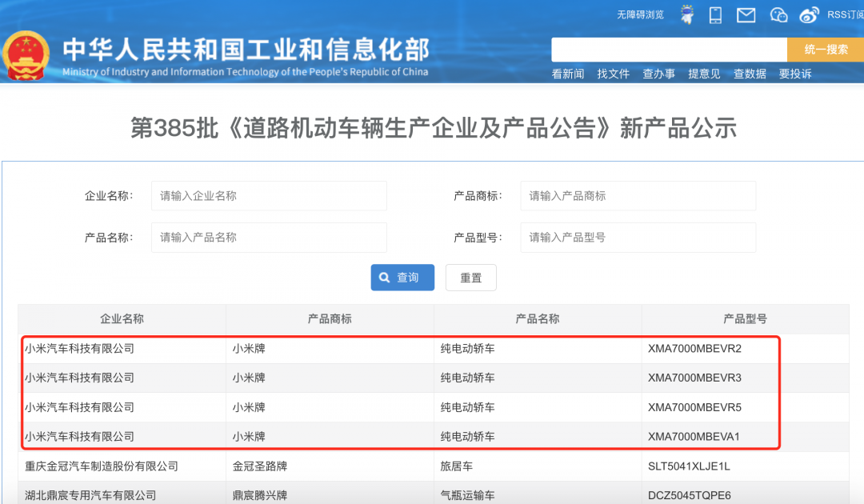Focus the 产品商标 input field
The width and height of the screenshot is (864, 504).
click(x=638, y=196)
